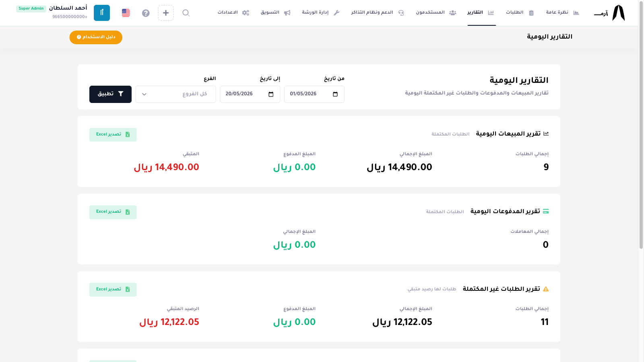
Task: Click the Super Admin badge
Action: pos(31,8)
